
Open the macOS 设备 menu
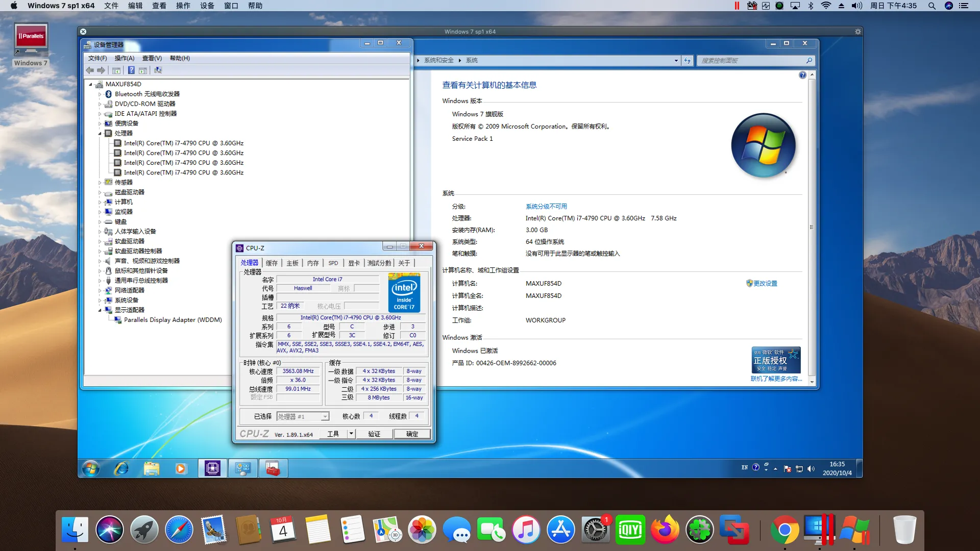207,6
